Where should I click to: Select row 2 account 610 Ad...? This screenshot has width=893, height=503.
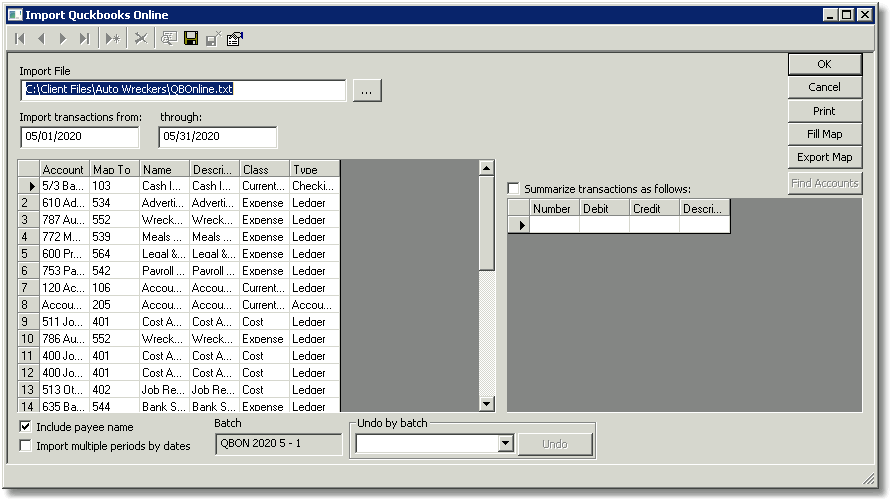click(x=64, y=203)
